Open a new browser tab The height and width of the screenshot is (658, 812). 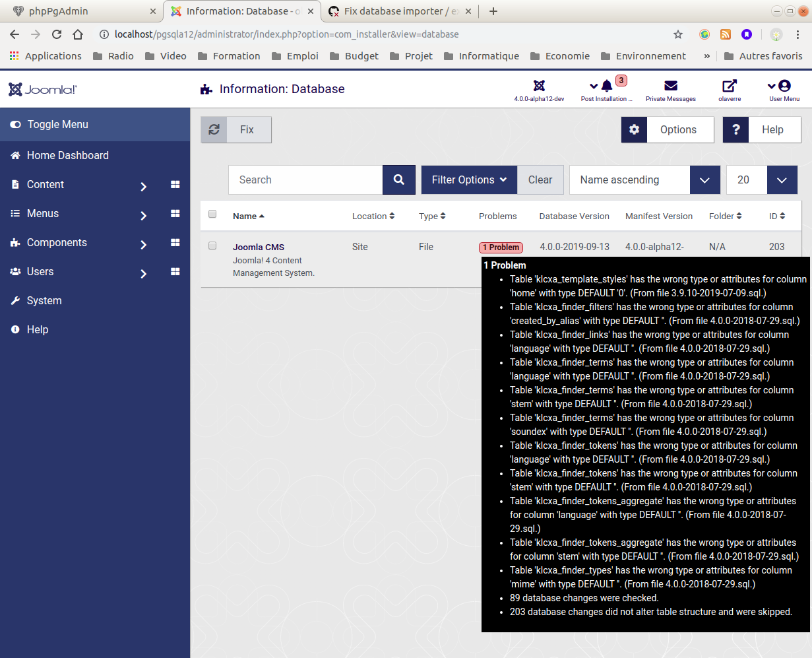click(493, 11)
